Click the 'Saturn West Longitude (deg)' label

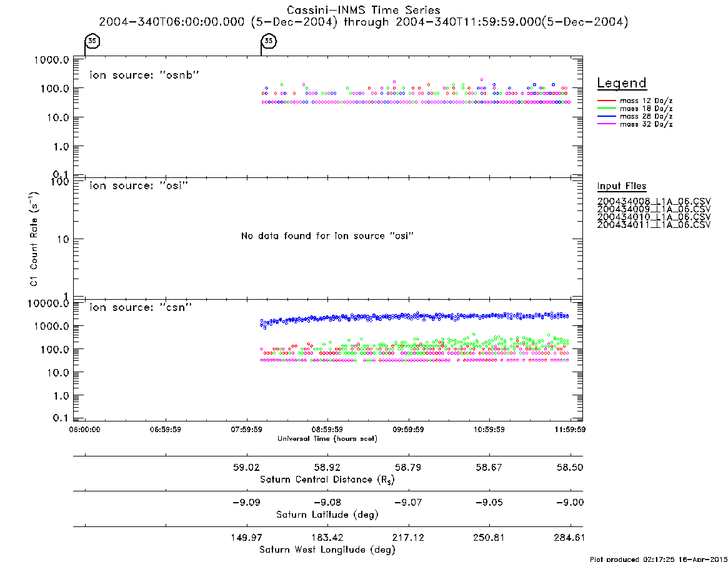pyautogui.click(x=327, y=550)
